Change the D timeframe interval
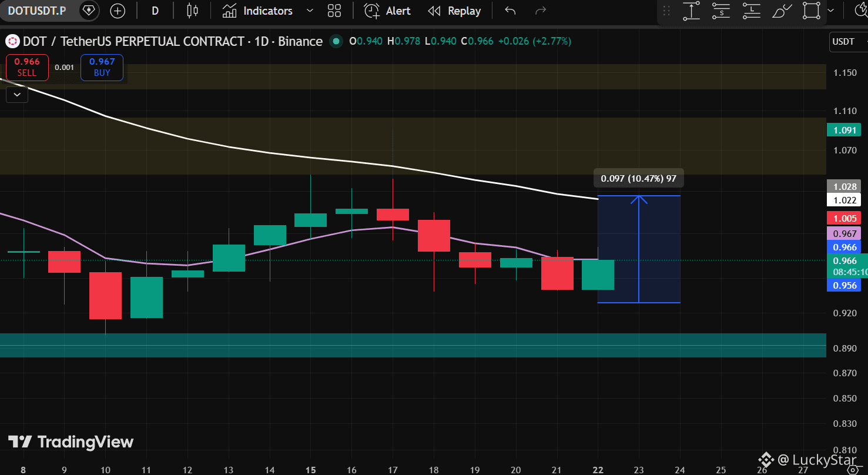The height and width of the screenshot is (475, 868). coord(155,11)
